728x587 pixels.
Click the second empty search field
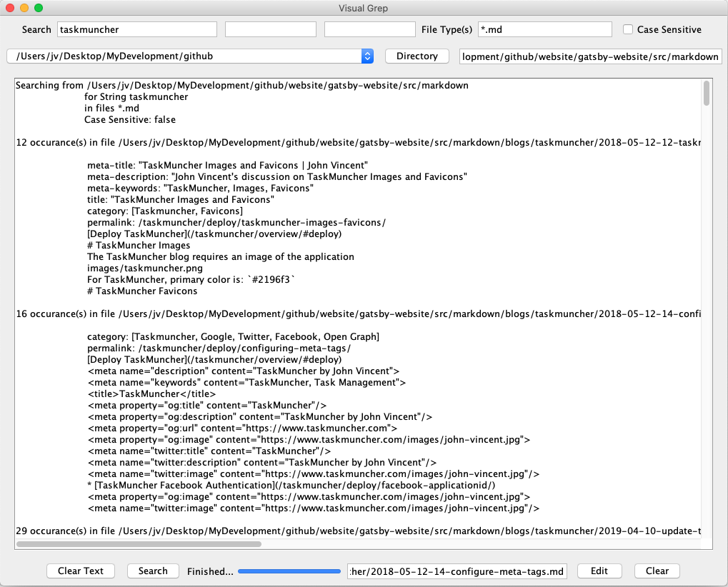pos(271,29)
